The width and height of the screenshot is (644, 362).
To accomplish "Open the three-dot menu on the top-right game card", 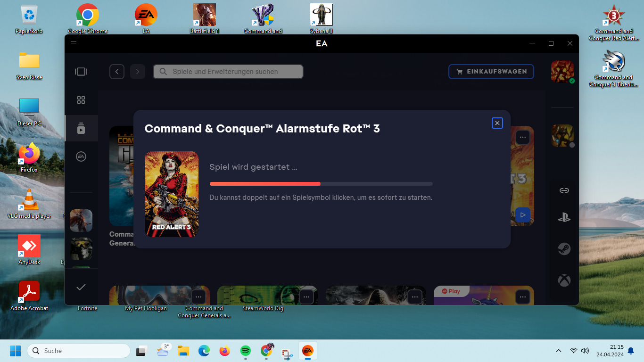I will (x=522, y=137).
